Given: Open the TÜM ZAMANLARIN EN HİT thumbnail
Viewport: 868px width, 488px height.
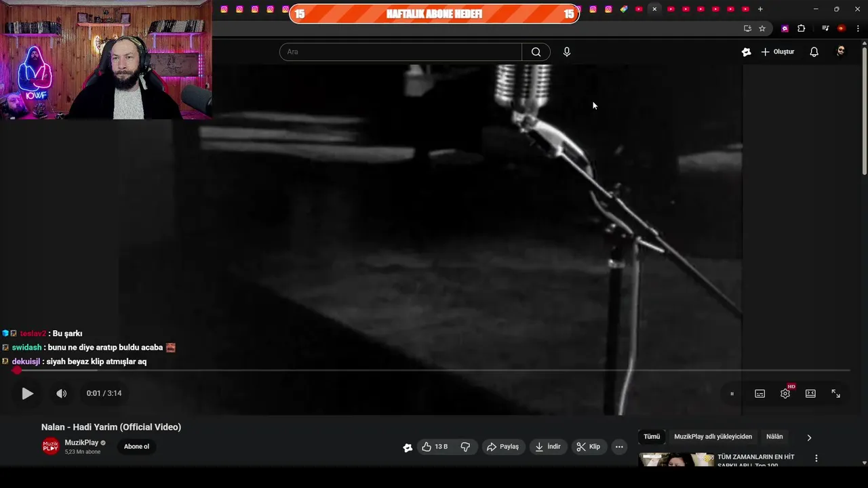Looking at the screenshot, I should pyautogui.click(x=676, y=460).
